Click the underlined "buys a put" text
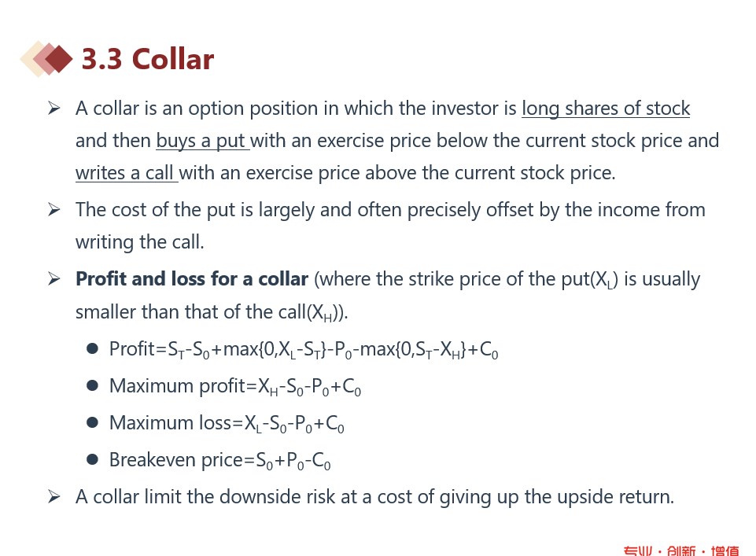Screen dimensions: 756x556 click(201, 141)
